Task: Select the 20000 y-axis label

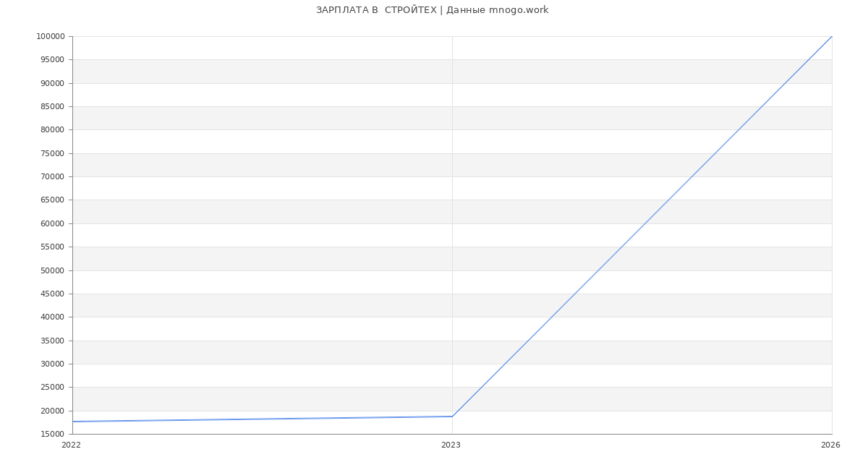Action: pos(52,411)
